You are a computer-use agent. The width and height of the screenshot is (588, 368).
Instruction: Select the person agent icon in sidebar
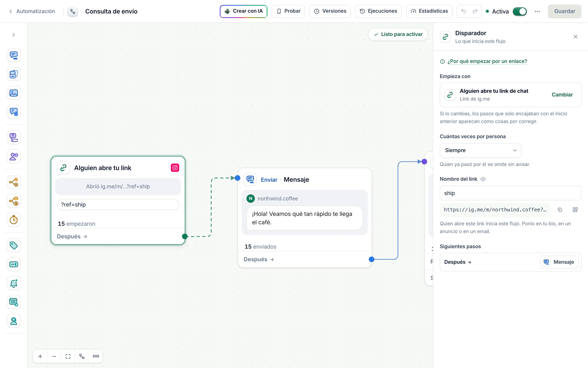[14, 321]
